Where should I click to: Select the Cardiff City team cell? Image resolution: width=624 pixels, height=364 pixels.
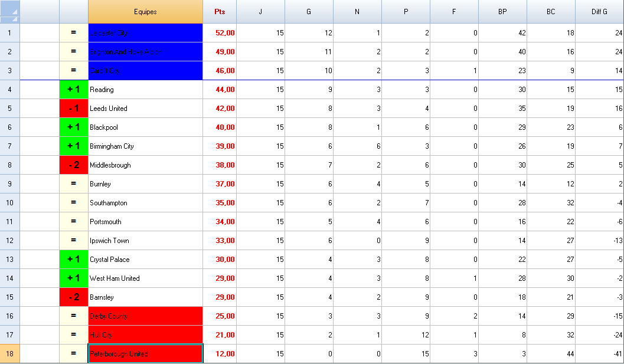click(x=145, y=70)
